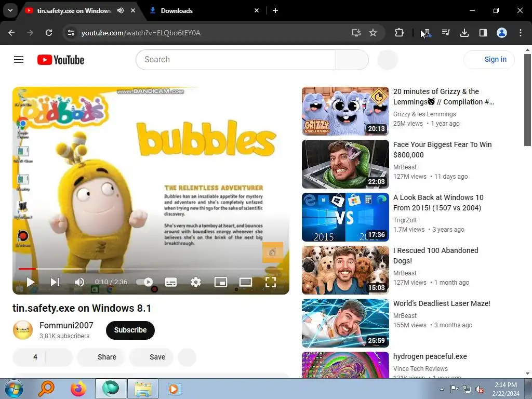The height and width of the screenshot is (399, 532).
Task: Open the media controls toolbar icon
Action: (446, 33)
